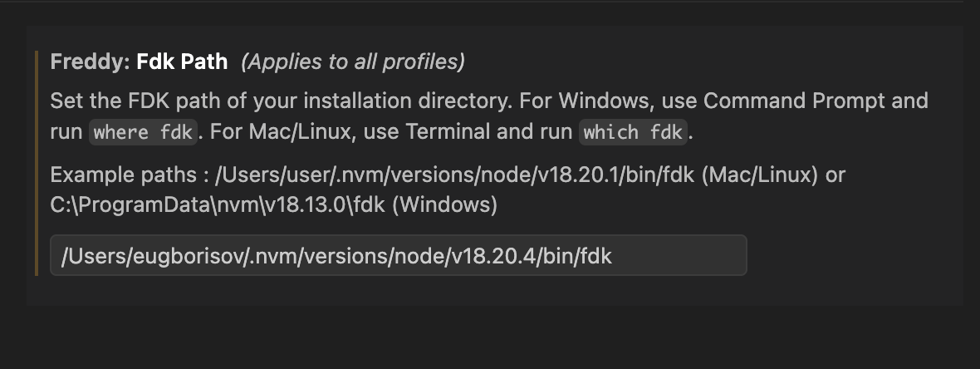Click the "which fdk" code snippet
980x369 pixels.
(x=633, y=132)
